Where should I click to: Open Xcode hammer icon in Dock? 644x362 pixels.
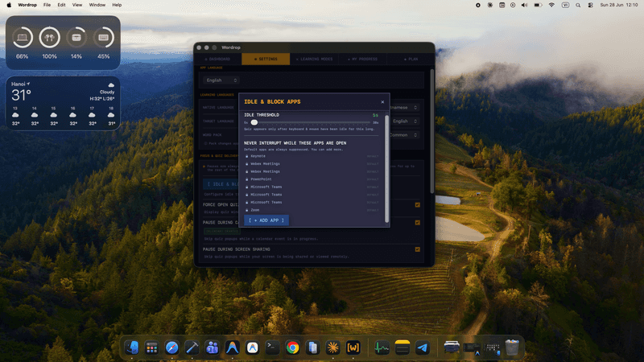[192, 348]
